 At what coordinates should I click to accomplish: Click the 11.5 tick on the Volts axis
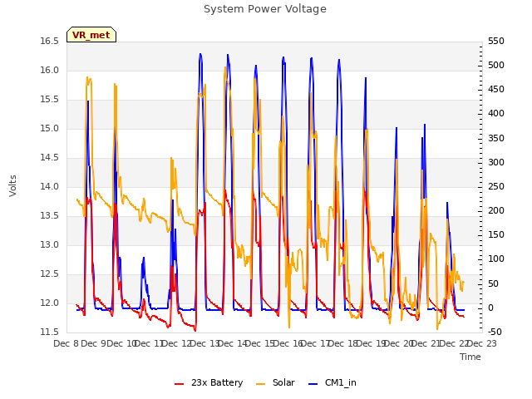50,332
